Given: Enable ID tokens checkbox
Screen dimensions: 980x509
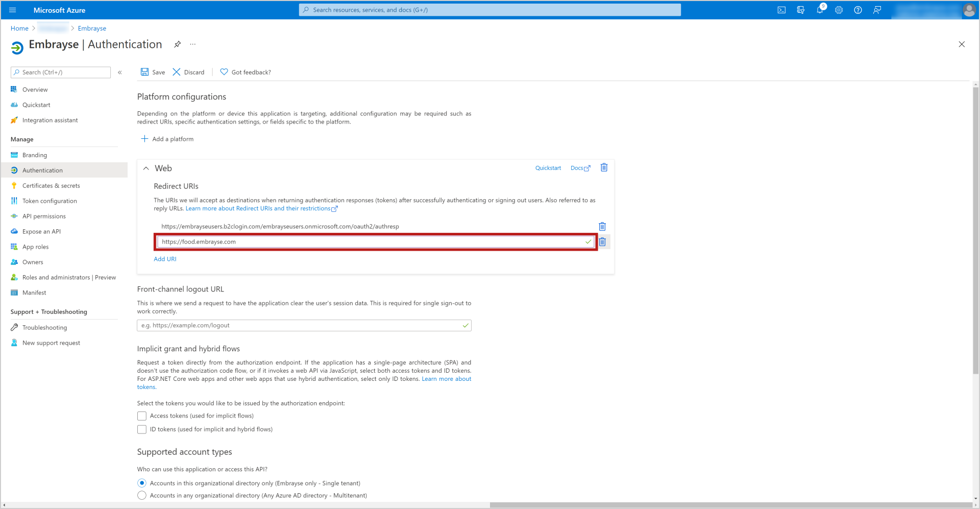Looking at the screenshot, I should click(142, 429).
